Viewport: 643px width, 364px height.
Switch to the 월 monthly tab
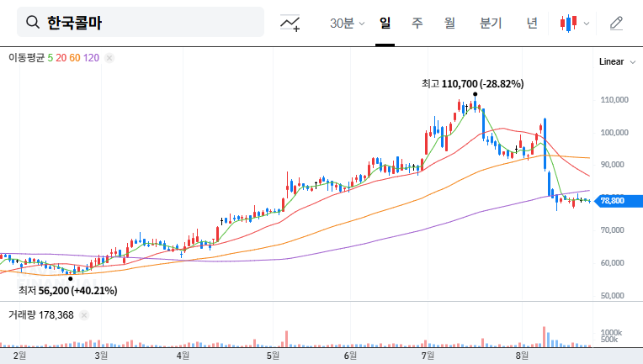(x=449, y=23)
